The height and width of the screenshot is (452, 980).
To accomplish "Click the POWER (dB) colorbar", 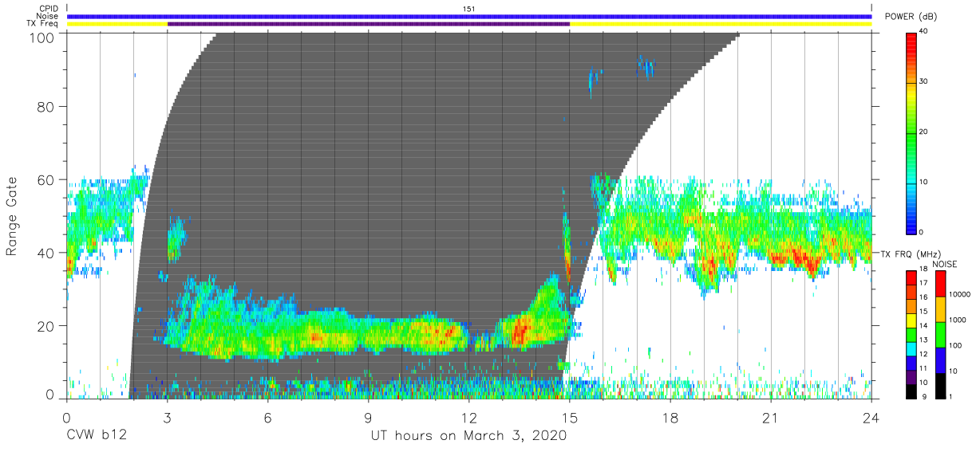I will (911, 132).
